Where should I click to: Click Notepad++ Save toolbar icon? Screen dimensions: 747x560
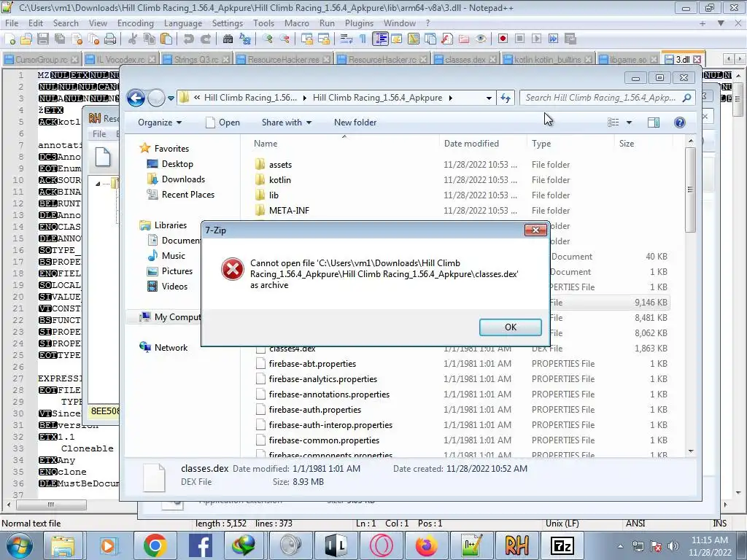pyautogui.click(x=43, y=39)
